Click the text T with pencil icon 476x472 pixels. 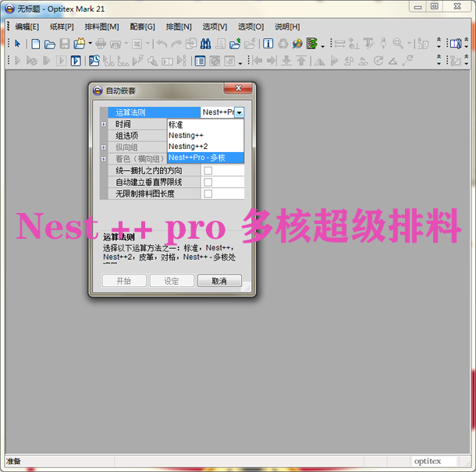(x=368, y=44)
